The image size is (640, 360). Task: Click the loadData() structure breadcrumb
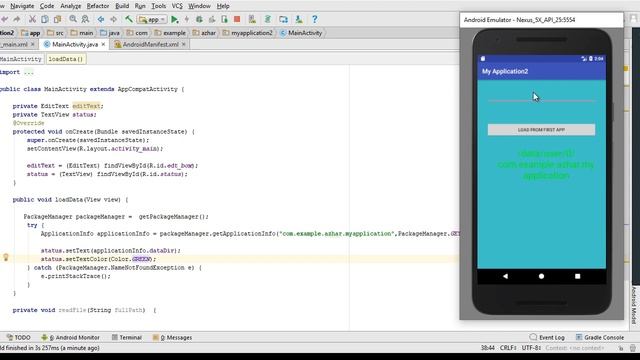[66, 59]
